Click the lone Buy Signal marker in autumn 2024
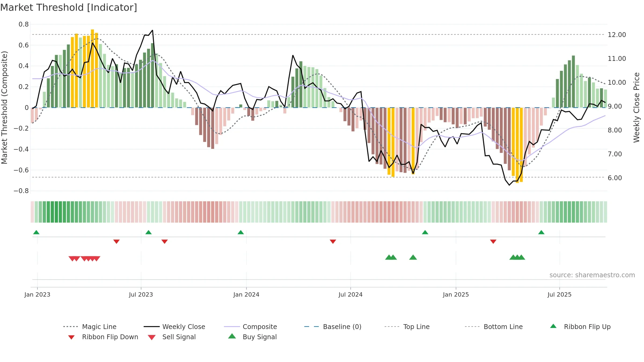Viewport: 644px width, 362px height. [x=413, y=257]
